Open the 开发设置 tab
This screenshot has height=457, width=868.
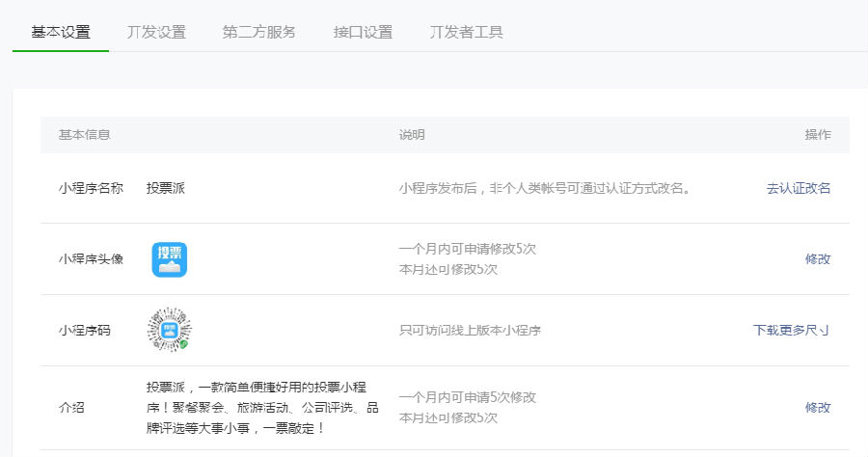point(156,32)
